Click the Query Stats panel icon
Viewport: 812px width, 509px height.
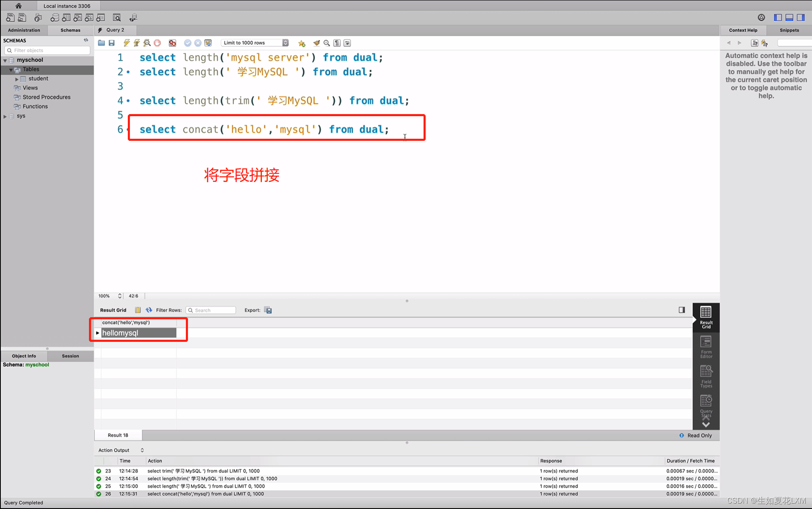click(x=706, y=405)
